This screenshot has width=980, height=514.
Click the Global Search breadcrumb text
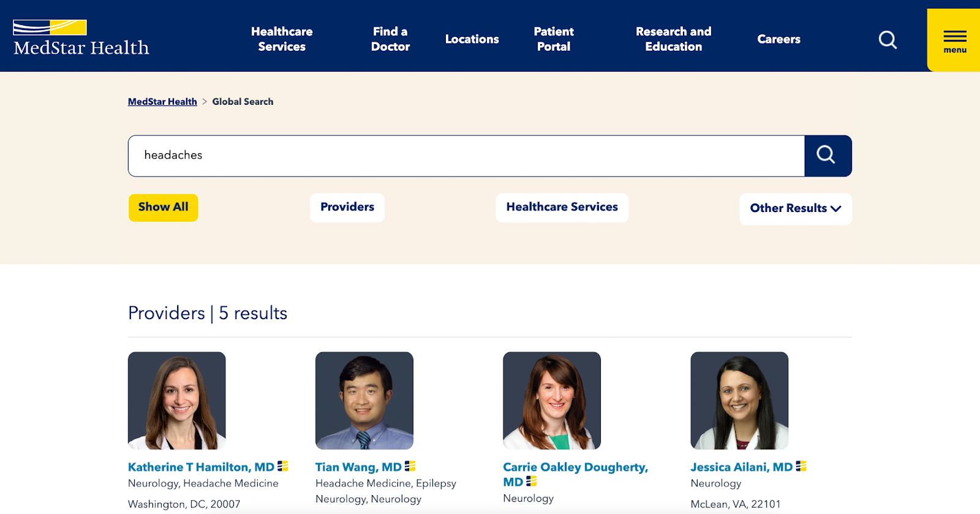coord(243,102)
